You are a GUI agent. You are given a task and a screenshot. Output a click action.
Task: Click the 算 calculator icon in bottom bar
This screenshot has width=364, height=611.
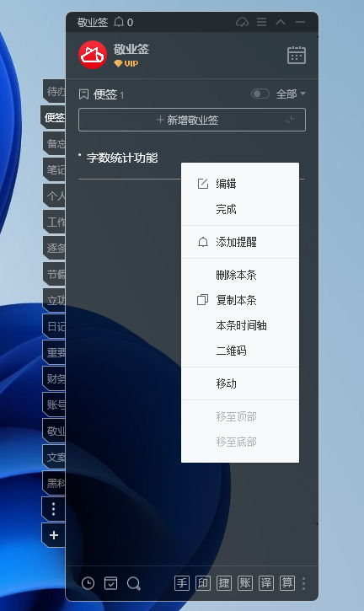[x=287, y=583]
